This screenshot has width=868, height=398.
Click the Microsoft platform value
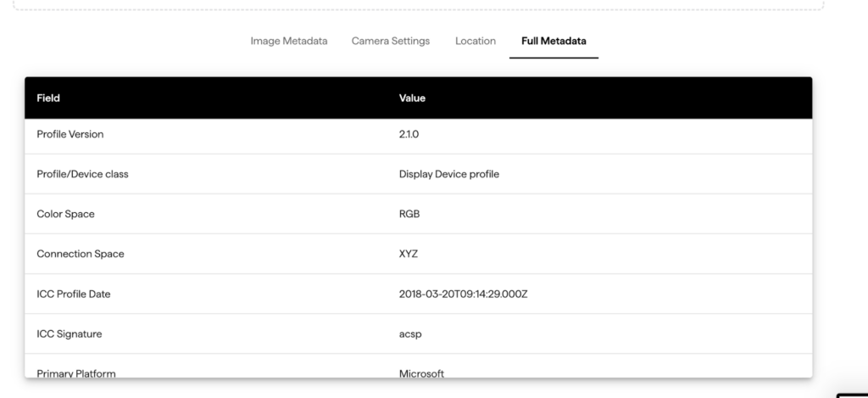[421, 373]
